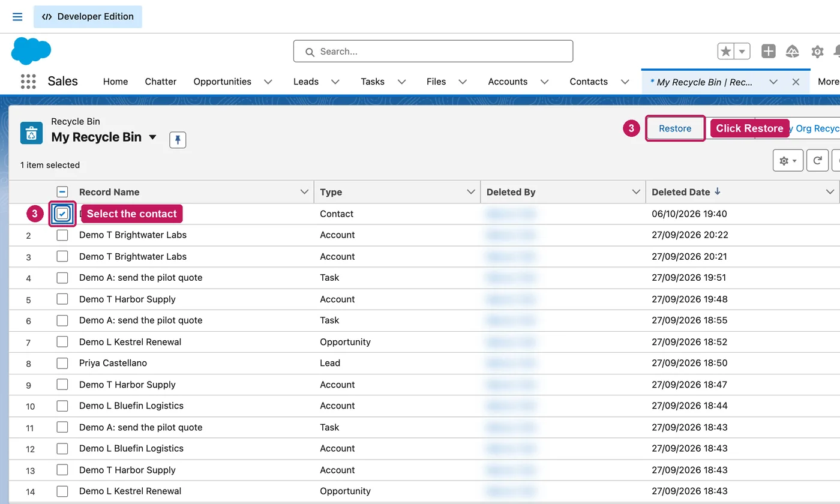Click the Deleted Date sort arrow

click(x=718, y=192)
